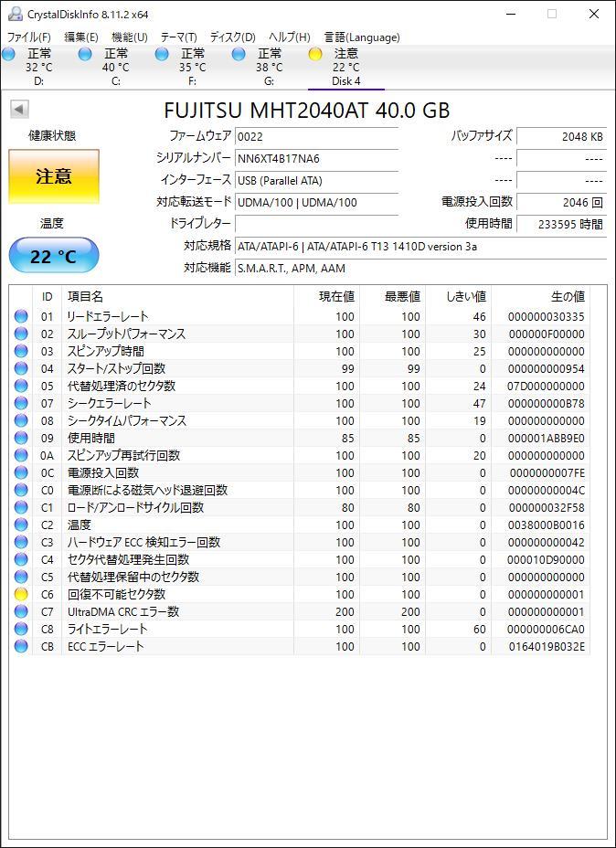
Task: Click the 22 °C temperature button
Action: click(x=54, y=256)
